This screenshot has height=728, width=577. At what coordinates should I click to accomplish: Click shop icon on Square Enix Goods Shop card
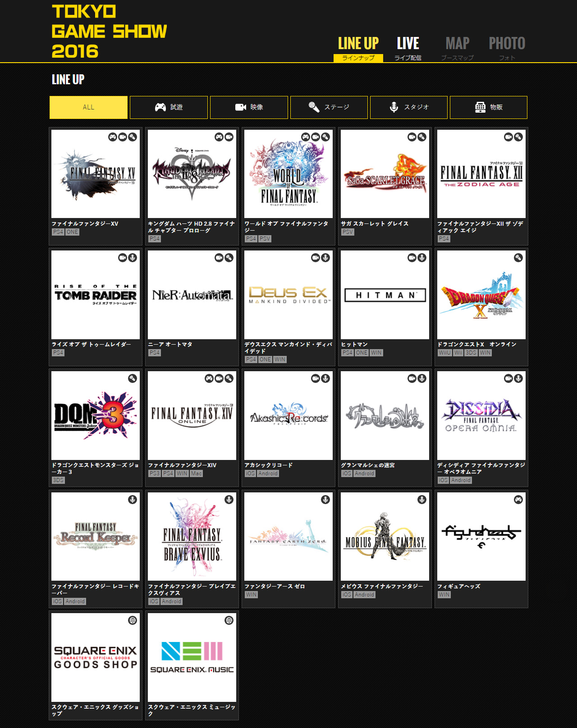pos(133,620)
